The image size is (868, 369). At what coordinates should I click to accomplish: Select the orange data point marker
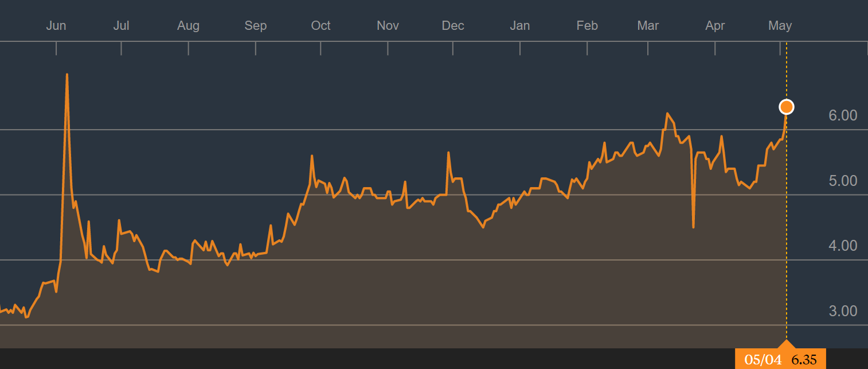coord(787,106)
